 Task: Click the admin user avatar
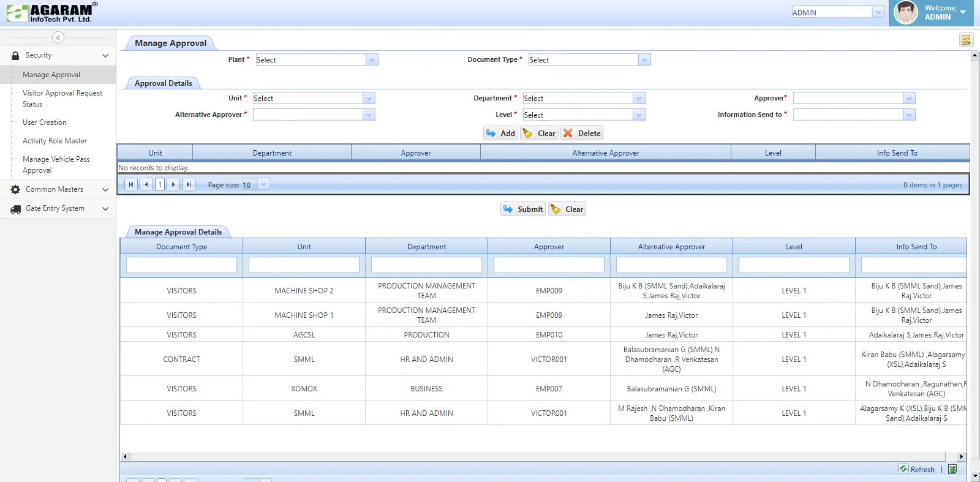tap(905, 13)
